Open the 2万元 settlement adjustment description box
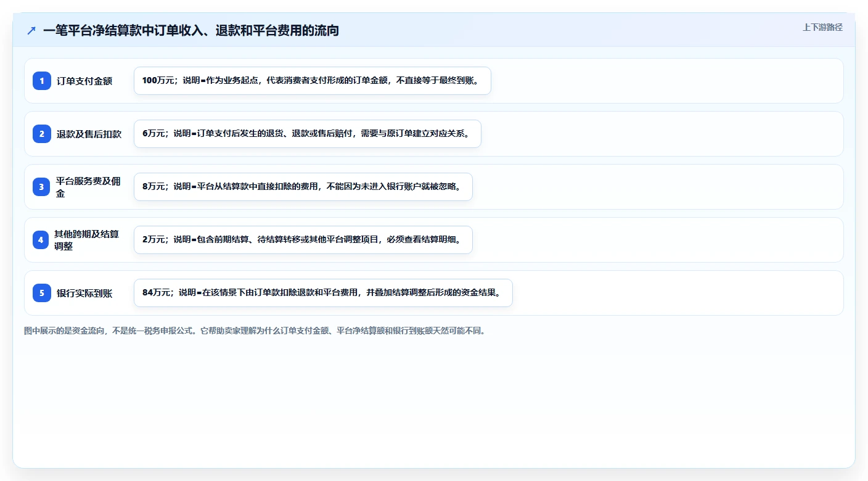This screenshot has width=868, height=481. point(303,240)
